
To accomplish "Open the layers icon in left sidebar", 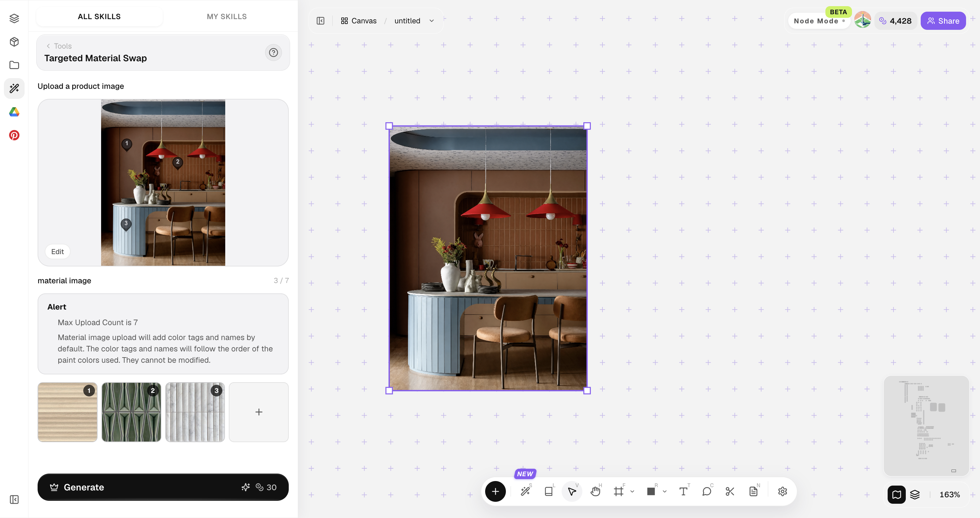I will [x=14, y=18].
